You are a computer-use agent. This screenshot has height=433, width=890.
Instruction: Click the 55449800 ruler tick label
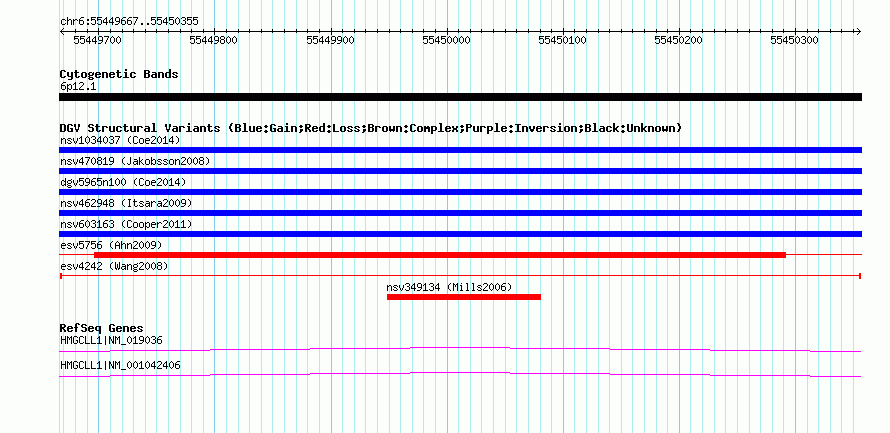coord(213,40)
